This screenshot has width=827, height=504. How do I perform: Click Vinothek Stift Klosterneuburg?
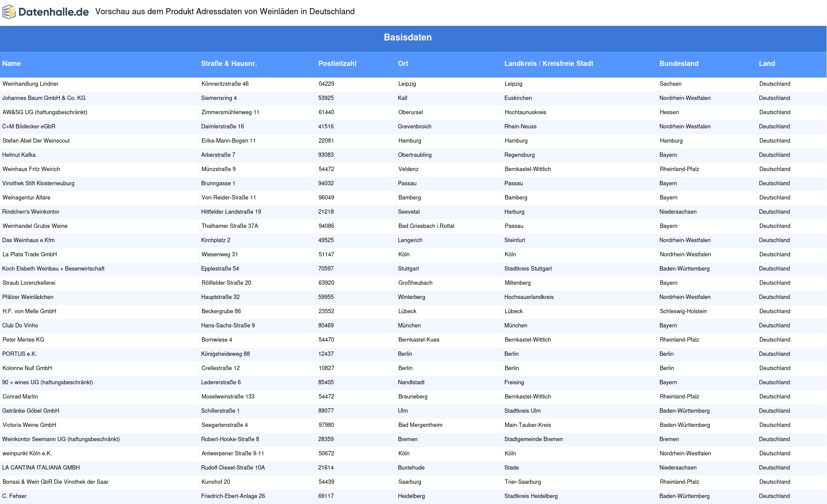pyautogui.click(x=38, y=184)
